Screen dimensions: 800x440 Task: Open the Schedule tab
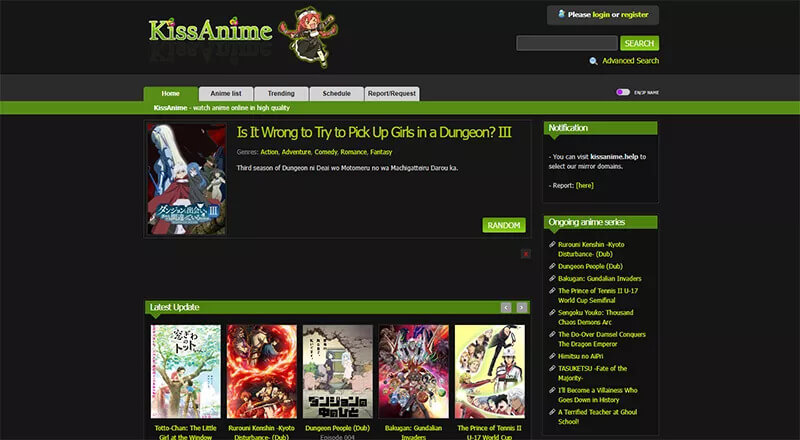(337, 94)
